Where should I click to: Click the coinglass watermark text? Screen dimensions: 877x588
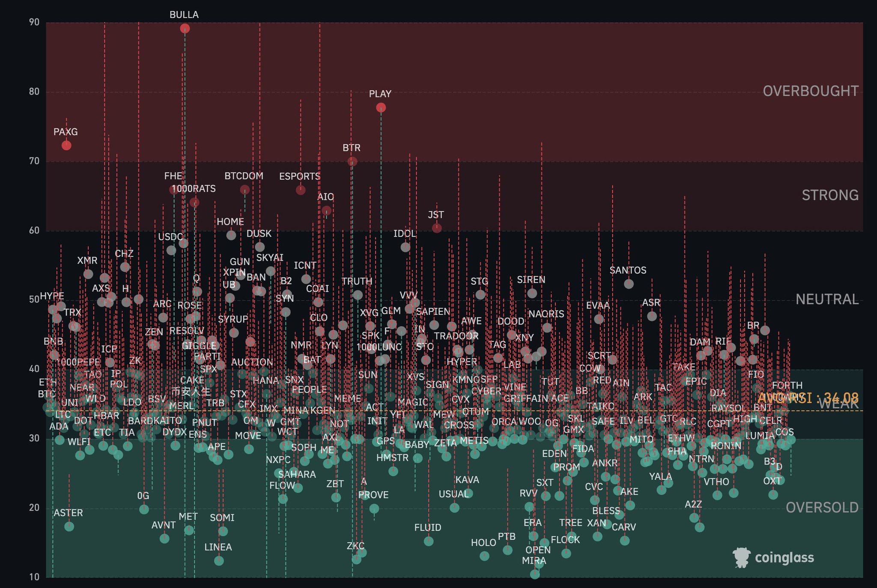784,558
